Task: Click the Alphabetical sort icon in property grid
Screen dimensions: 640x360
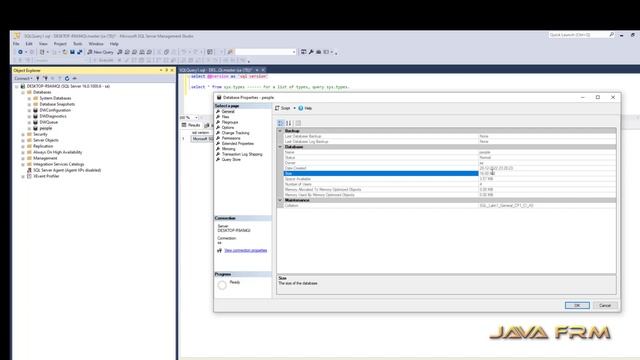Action: point(289,123)
